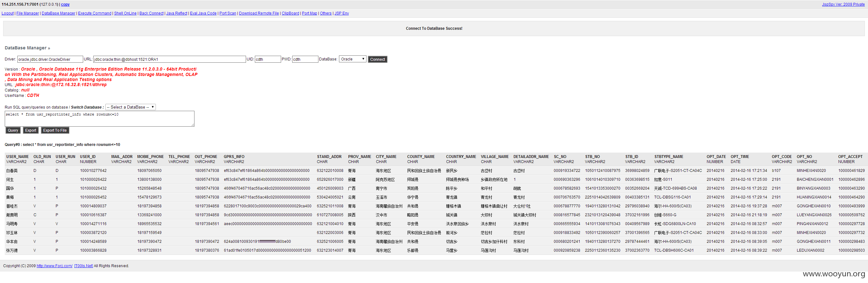
Task: Select mobile phone cell 15478129673
Action: 149,197
